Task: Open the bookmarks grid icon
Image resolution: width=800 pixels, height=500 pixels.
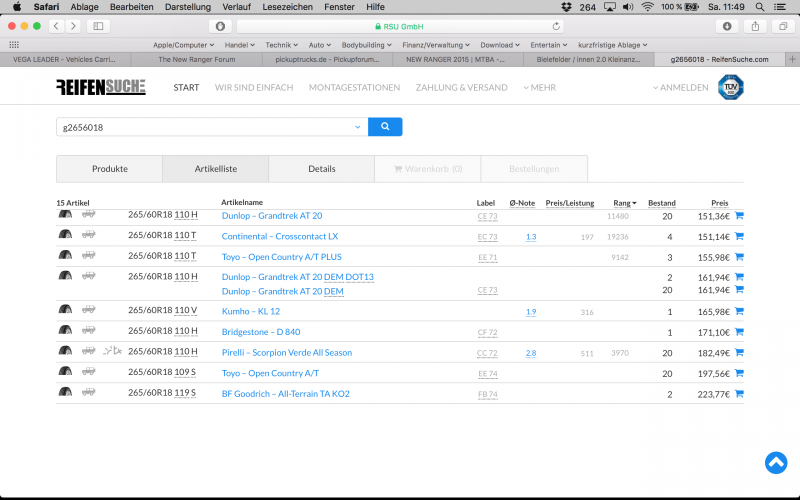Action: click(14, 45)
